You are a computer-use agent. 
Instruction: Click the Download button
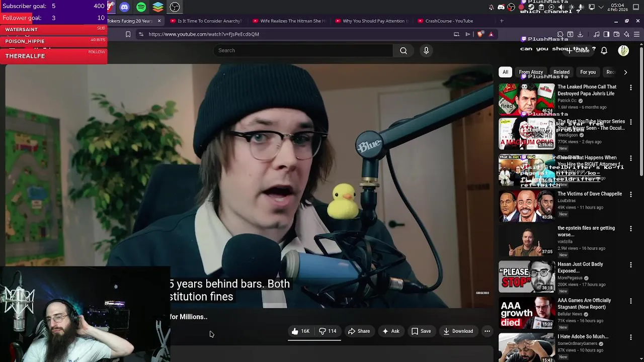point(458,331)
